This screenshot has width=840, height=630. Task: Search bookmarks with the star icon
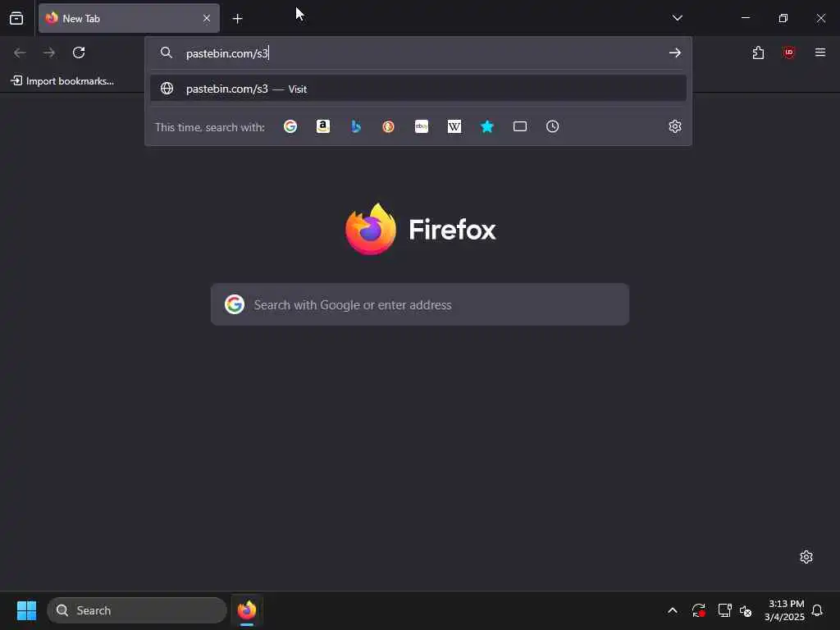point(487,126)
